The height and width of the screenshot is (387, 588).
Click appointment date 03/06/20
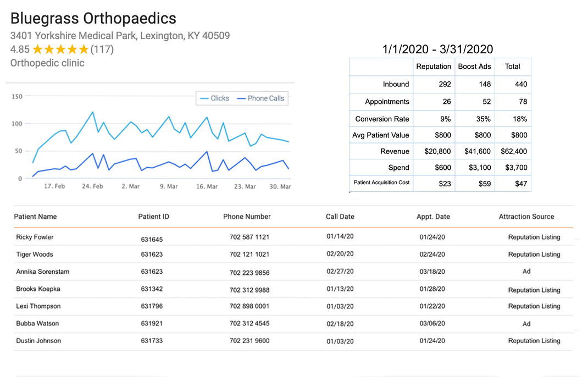click(x=432, y=323)
